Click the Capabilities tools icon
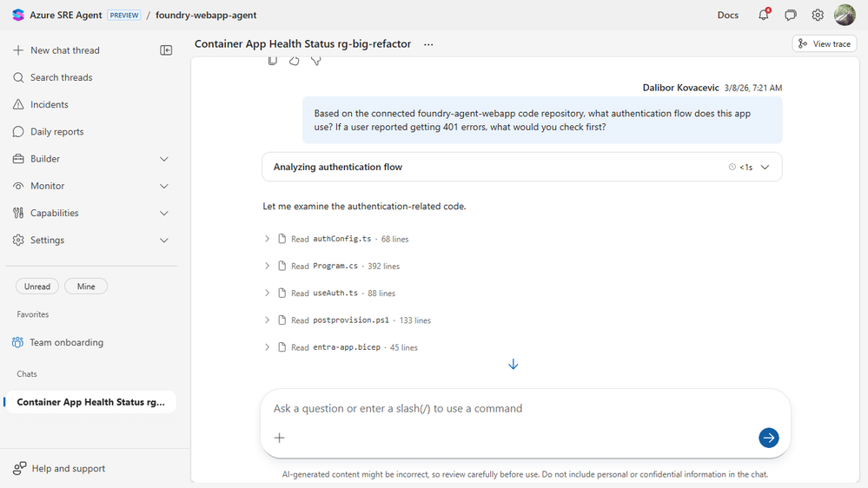Image resolution: width=868 pixels, height=488 pixels. pyautogui.click(x=18, y=213)
